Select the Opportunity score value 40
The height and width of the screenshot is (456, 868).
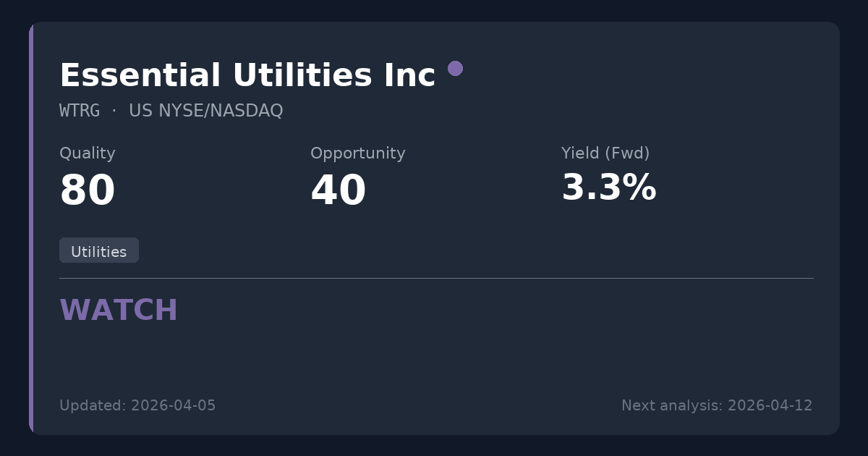coord(338,191)
